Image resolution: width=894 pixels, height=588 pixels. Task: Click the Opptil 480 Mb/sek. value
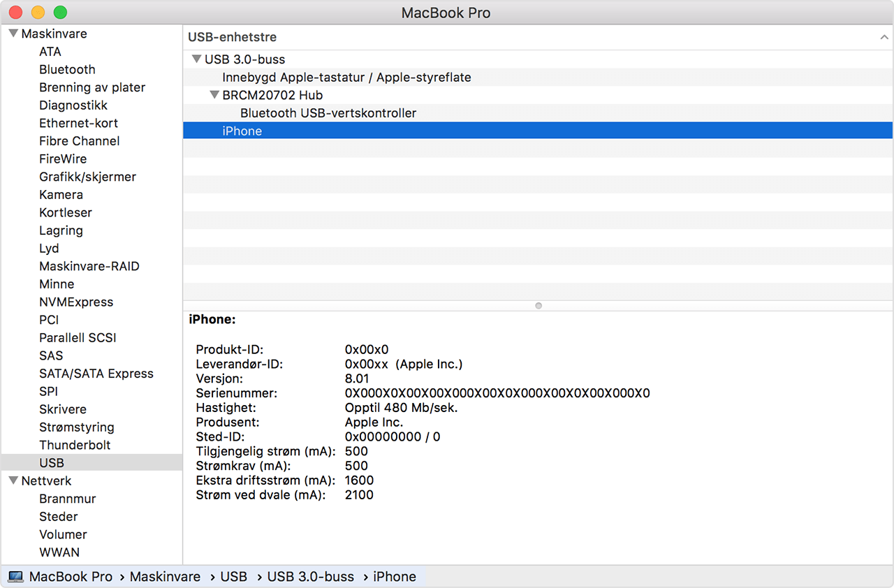(x=401, y=408)
